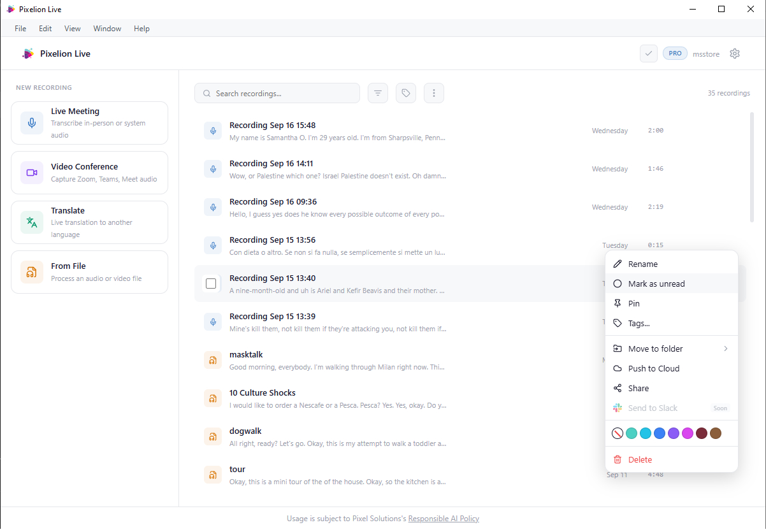The height and width of the screenshot is (532, 766).
Task: Open the three-dot more options menu
Action: tap(434, 93)
